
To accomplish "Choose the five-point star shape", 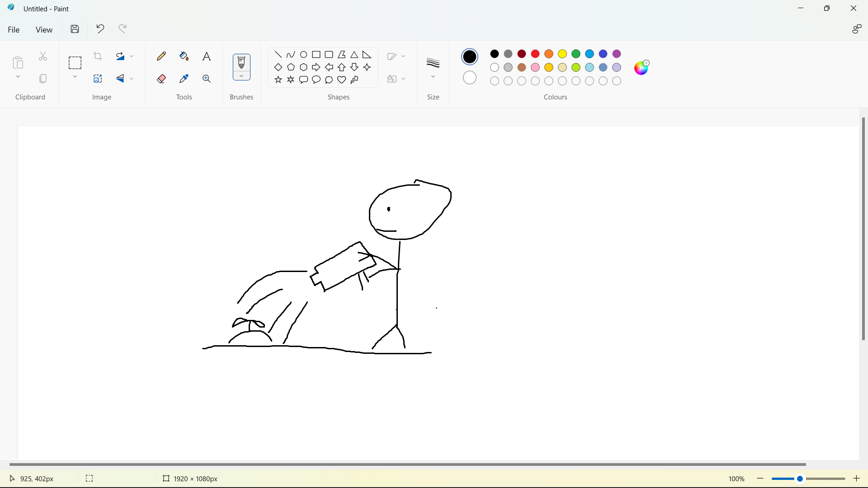I will tap(278, 80).
